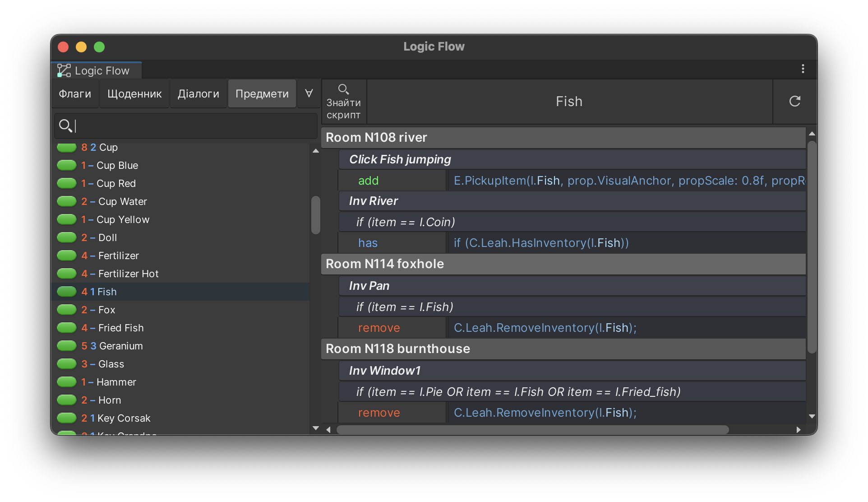Click the ∀ filter symbol button

point(309,93)
